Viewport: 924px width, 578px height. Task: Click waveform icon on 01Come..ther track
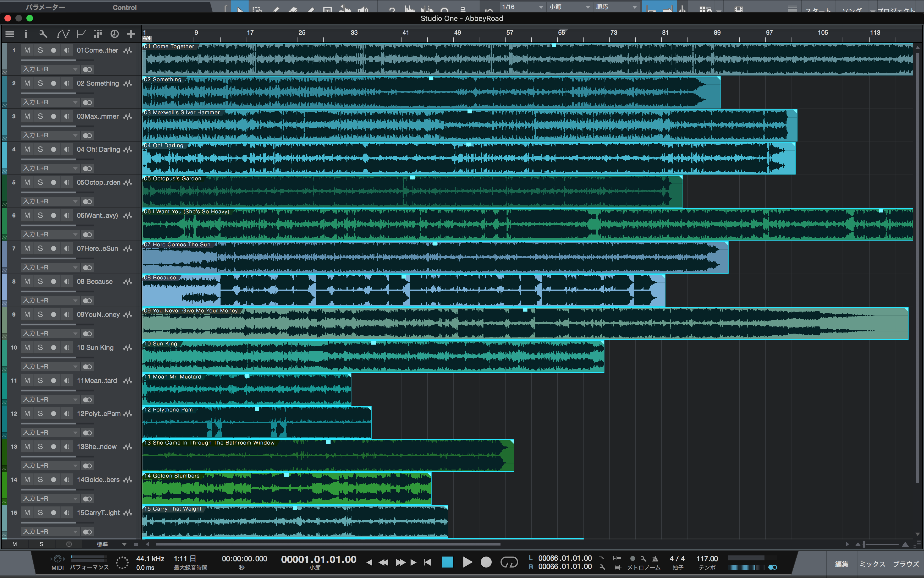(128, 50)
